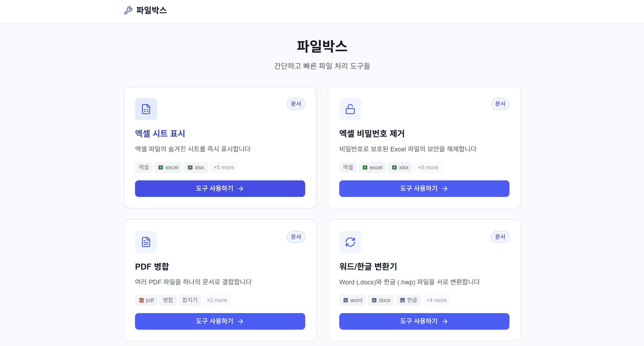Click the word tag chip
Viewport: 644px width, 346px height.
353,300
